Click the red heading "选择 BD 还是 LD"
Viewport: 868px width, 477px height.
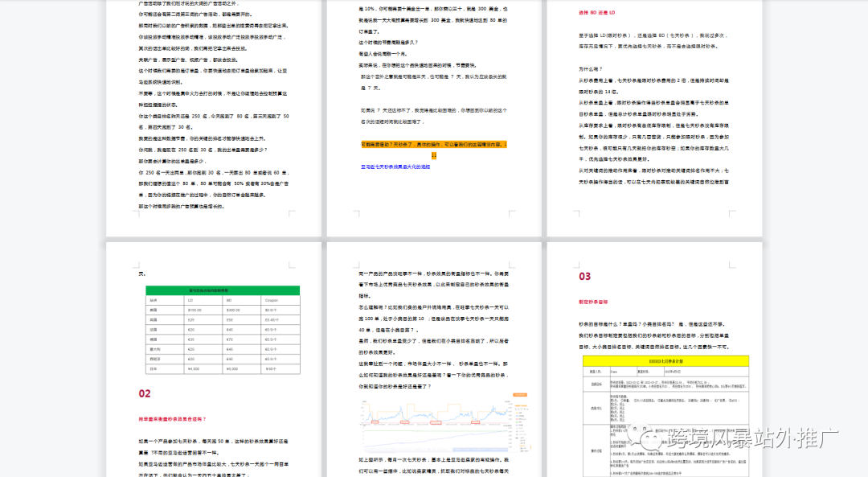596,12
